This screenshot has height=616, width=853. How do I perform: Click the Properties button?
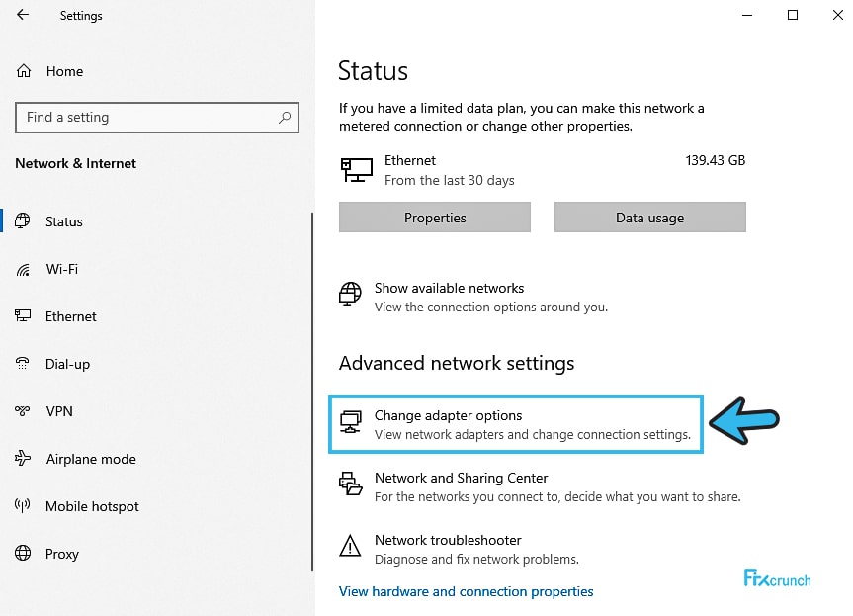435,218
